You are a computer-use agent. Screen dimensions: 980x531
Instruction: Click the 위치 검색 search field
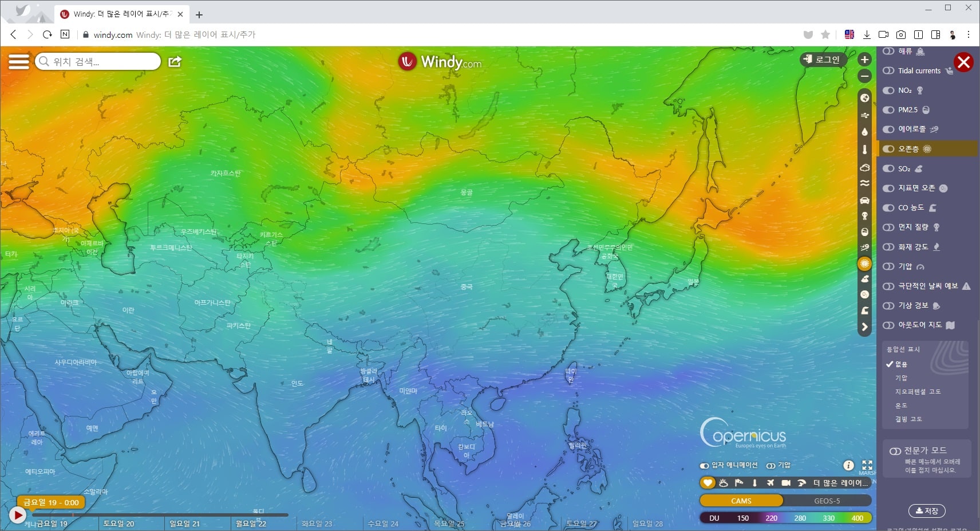[98, 61]
